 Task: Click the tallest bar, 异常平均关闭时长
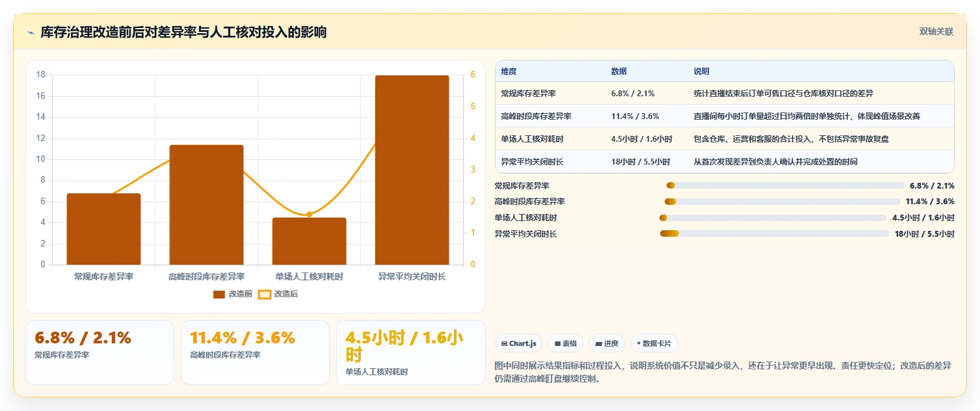(x=412, y=170)
